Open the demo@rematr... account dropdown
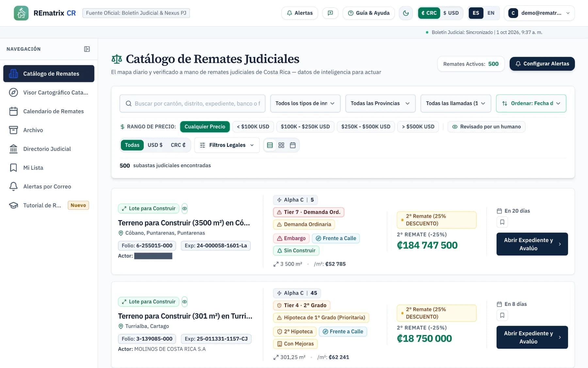588x368 pixels. [x=539, y=13]
